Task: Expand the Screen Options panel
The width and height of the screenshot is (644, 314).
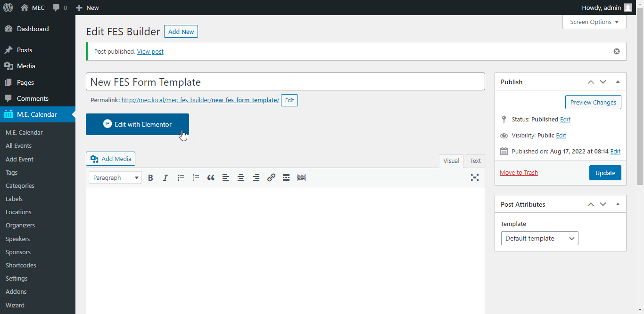Action: (x=594, y=22)
